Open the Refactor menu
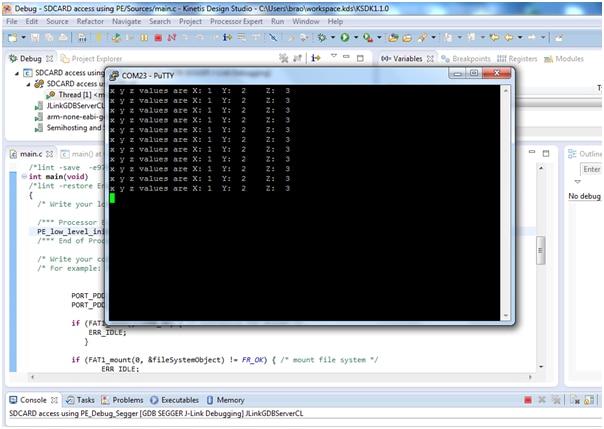 [x=91, y=20]
